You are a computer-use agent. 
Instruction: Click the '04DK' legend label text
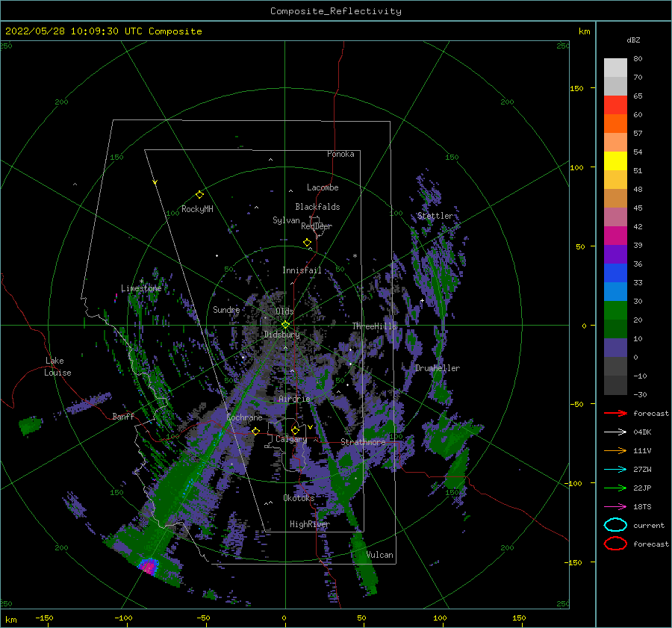642,432
